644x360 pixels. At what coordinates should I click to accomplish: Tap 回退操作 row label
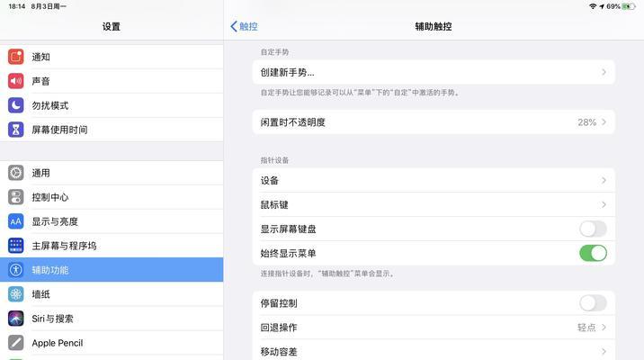(x=279, y=328)
